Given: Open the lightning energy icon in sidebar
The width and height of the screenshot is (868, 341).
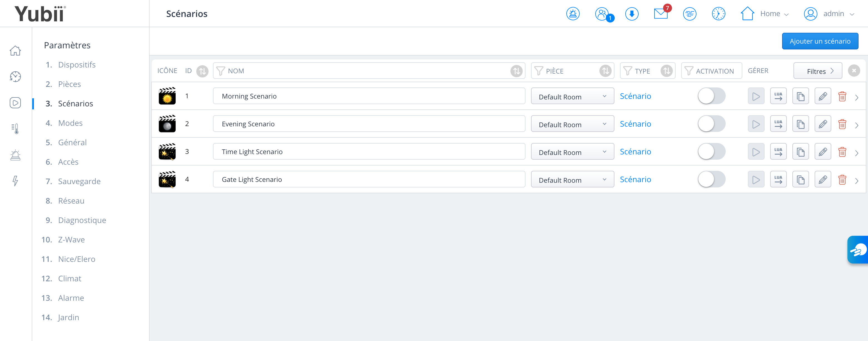Looking at the screenshot, I should tap(15, 181).
